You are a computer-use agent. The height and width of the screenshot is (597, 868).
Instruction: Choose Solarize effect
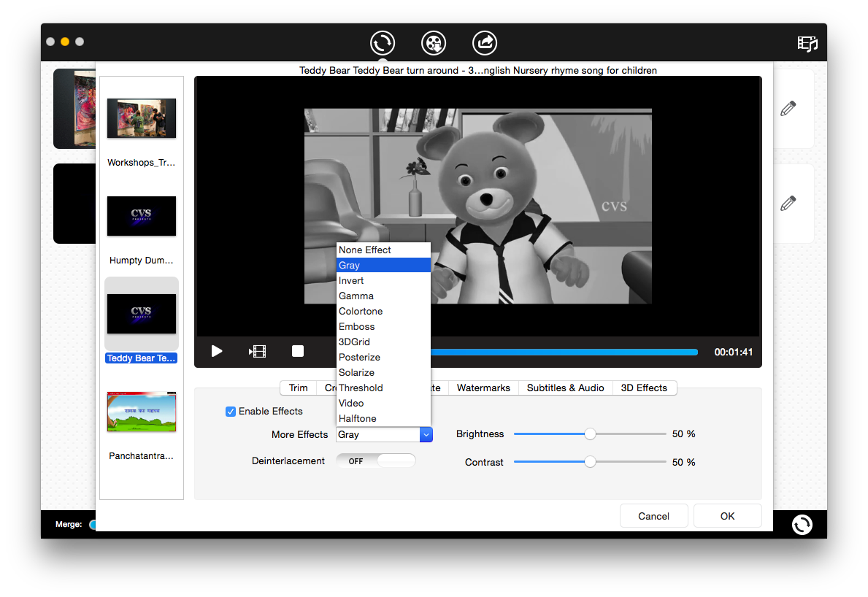pyautogui.click(x=383, y=373)
